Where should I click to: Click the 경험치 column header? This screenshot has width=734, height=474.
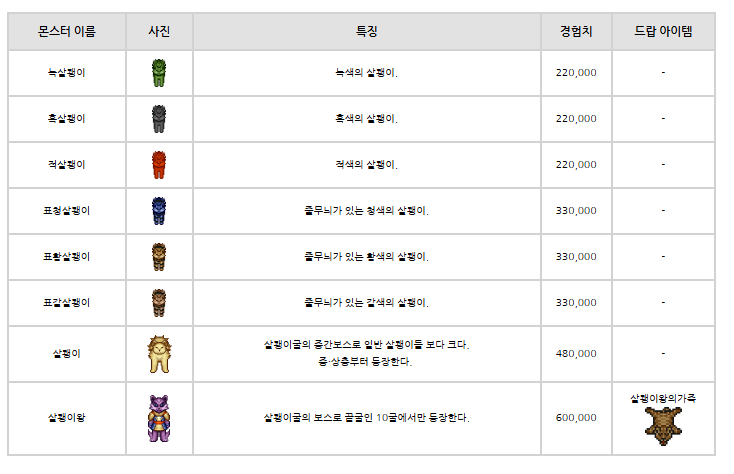click(x=576, y=31)
